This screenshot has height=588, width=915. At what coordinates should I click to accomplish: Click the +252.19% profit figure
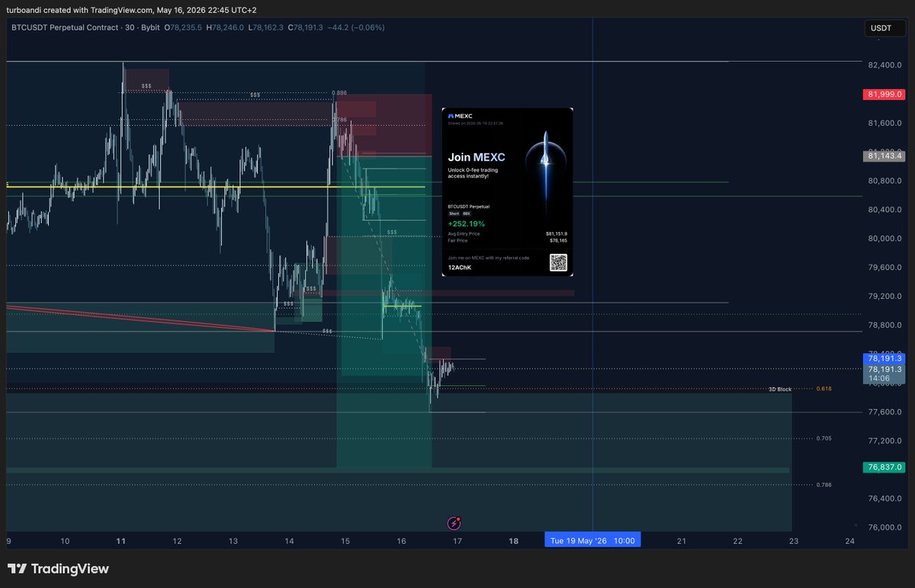(467, 223)
